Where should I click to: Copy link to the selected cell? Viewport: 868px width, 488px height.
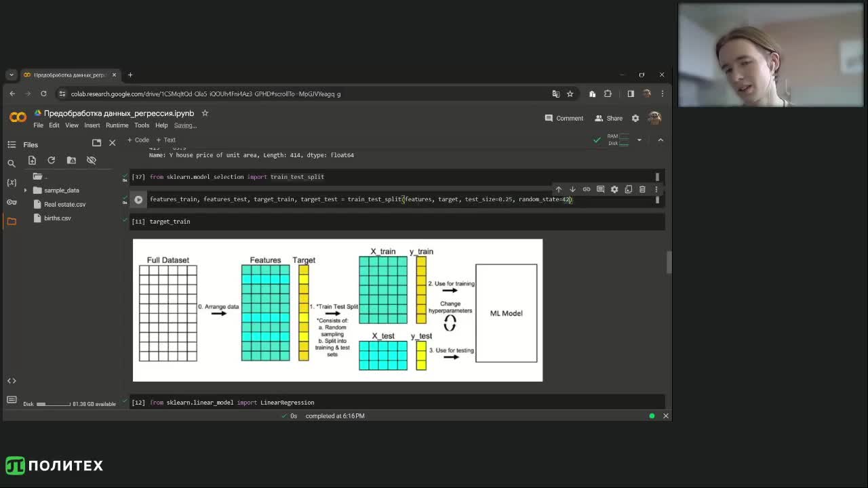pyautogui.click(x=587, y=189)
